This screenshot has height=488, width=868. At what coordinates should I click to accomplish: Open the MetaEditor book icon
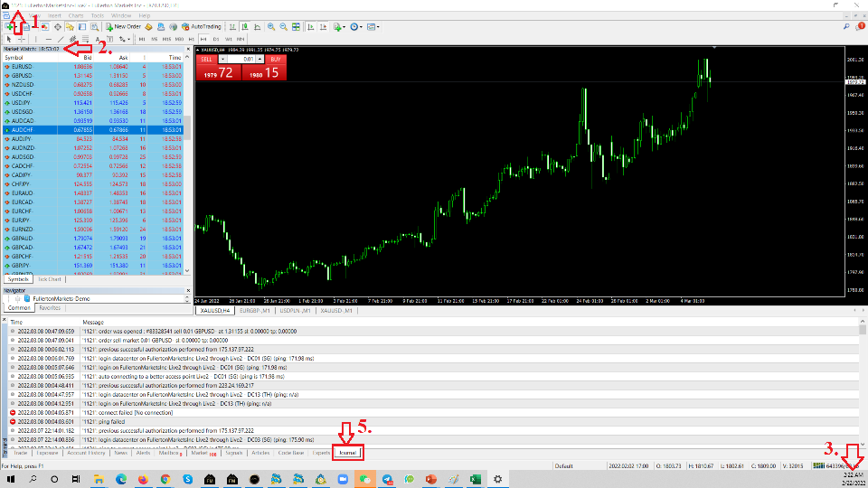pos(148,26)
